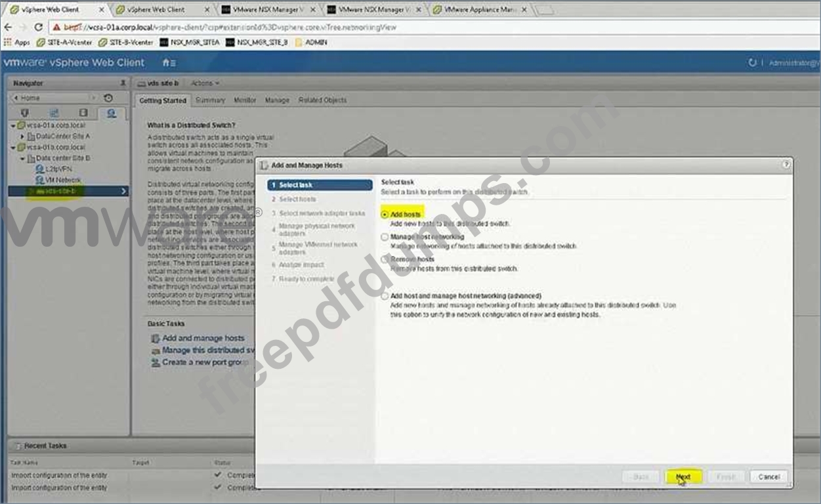Screen dimensions: 821x504
Task: Open the Apps bookmarks shortcut
Action: [17, 43]
